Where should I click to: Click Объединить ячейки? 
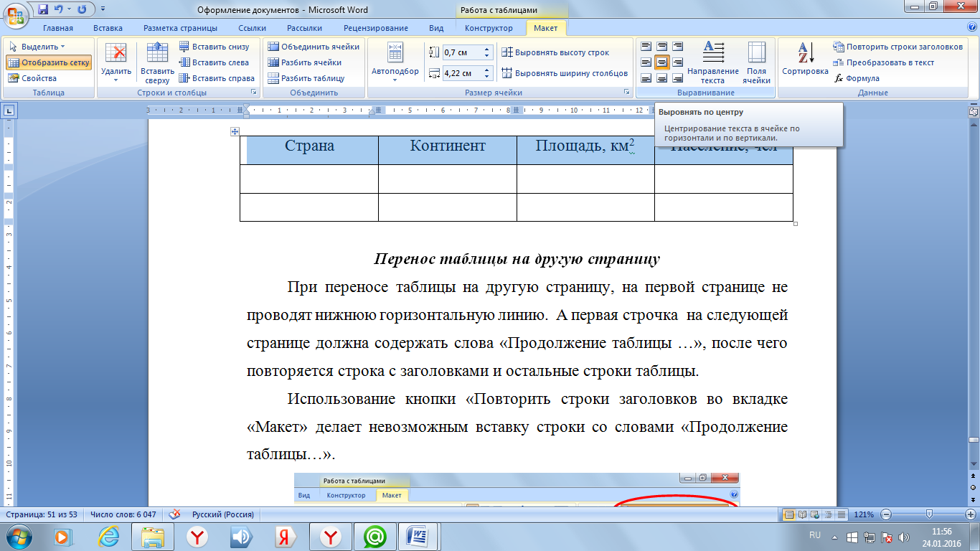pyautogui.click(x=314, y=47)
